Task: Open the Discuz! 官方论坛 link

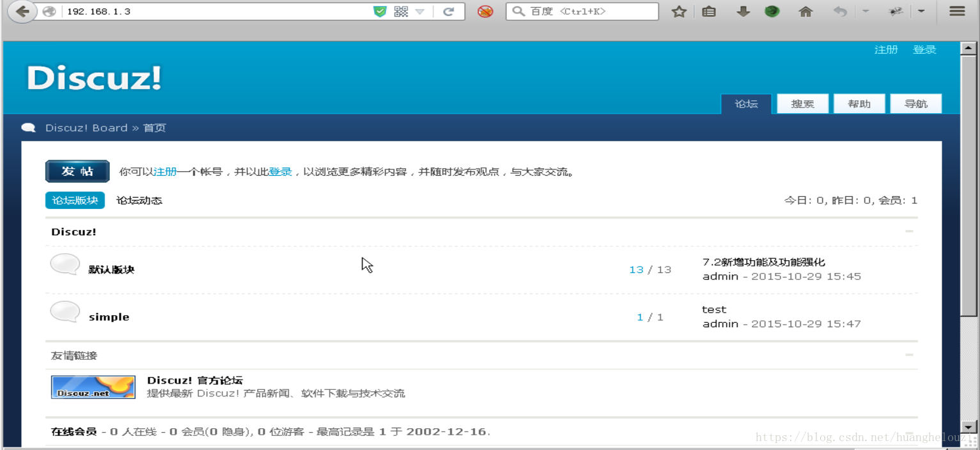Action: [195, 380]
